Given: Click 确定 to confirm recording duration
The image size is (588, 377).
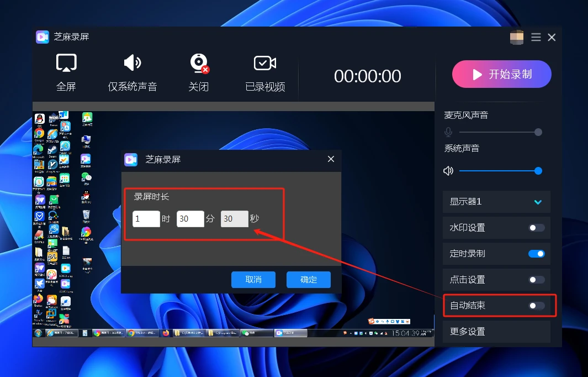Looking at the screenshot, I should click(x=309, y=280).
